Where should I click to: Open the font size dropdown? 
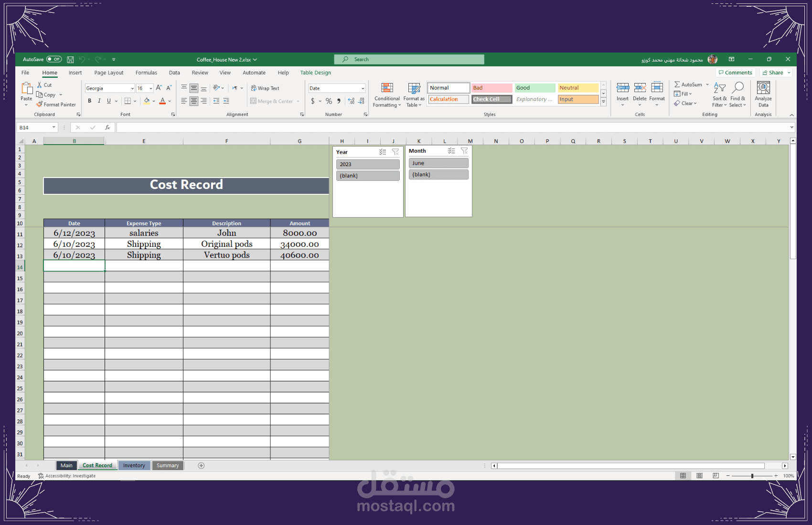(x=150, y=88)
